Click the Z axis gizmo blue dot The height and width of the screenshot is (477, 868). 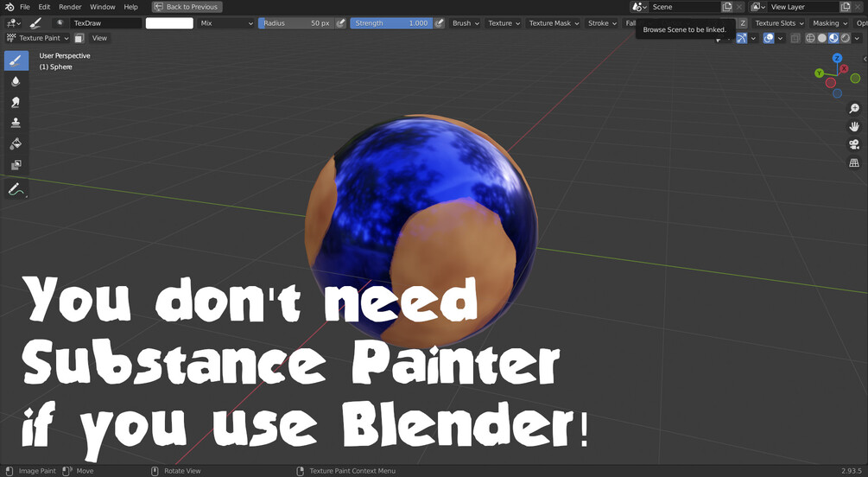click(x=837, y=58)
